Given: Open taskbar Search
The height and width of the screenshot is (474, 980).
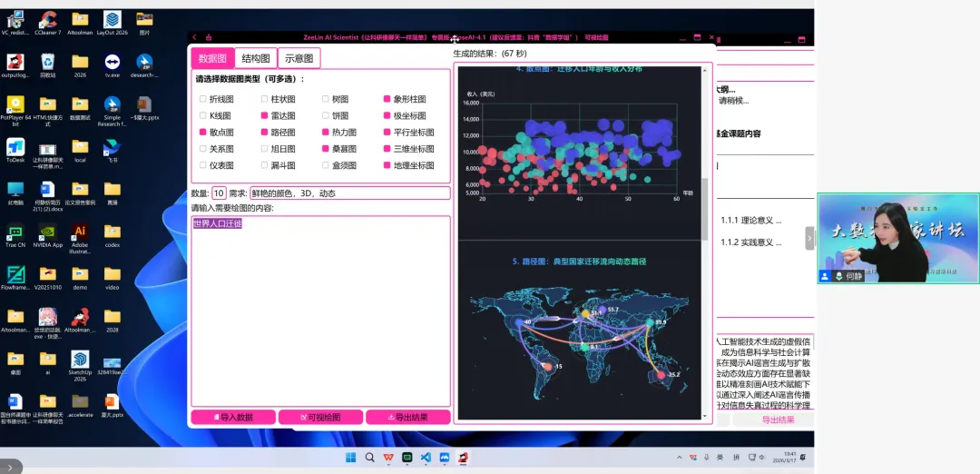Looking at the screenshot, I should pos(369,458).
